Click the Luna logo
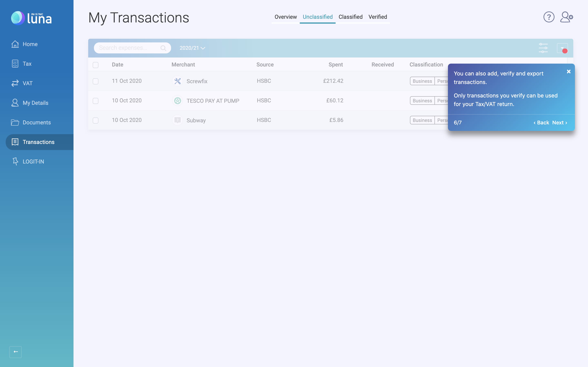 (x=31, y=18)
